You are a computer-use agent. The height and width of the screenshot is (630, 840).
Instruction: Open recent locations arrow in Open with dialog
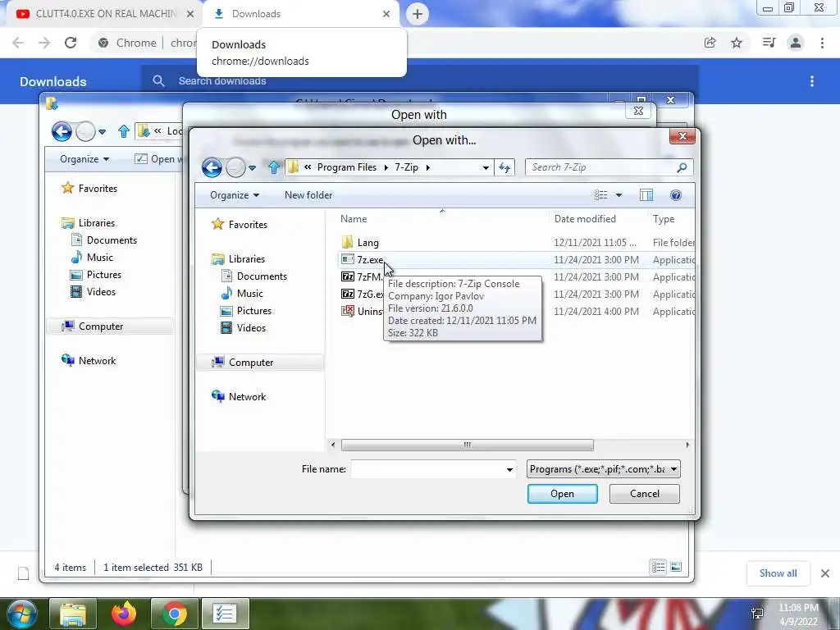(x=252, y=168)
